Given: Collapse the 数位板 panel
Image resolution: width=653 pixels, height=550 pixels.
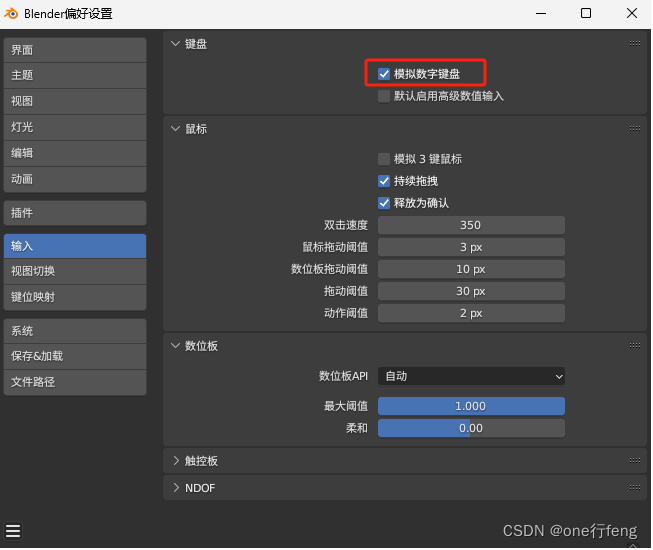Looking at the screenshot, I should coord(176,346).
